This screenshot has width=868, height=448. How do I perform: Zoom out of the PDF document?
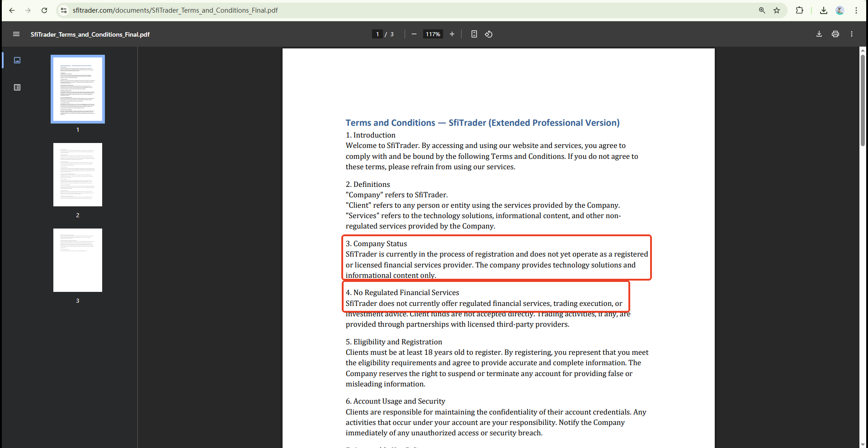[414, 34]
